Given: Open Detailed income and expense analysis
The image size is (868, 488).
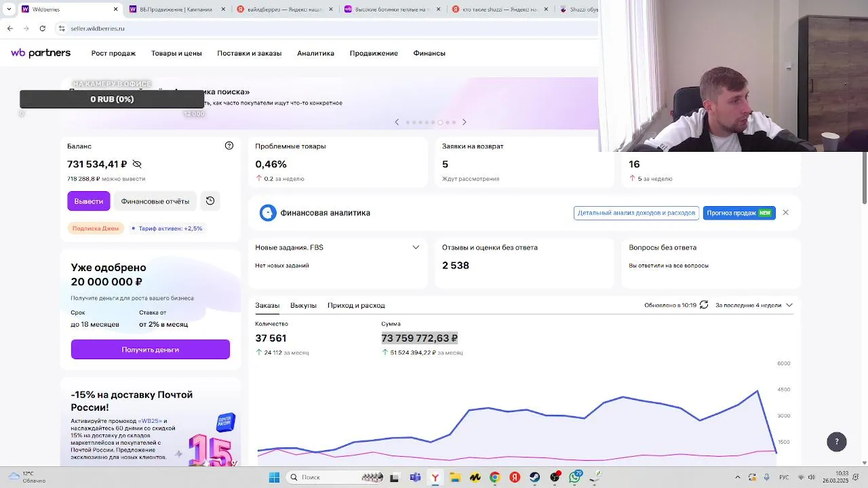Looking at the screenshot, I should [636, 213].
